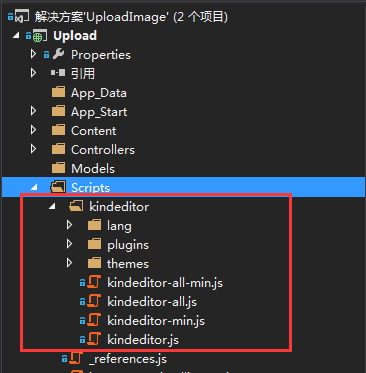Collapse the kindeditor folder
This screenshot has width=366, height=373.
[x=52, y=207]
